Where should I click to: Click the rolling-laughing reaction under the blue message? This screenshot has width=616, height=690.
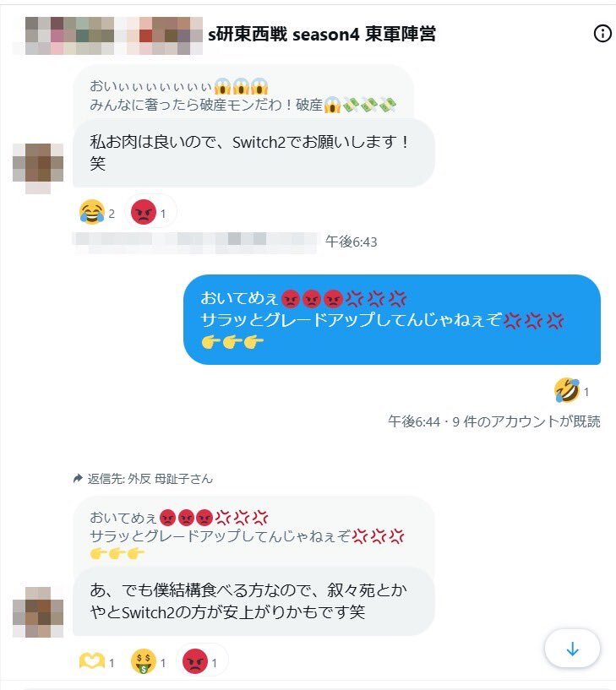tap(571, 391)
